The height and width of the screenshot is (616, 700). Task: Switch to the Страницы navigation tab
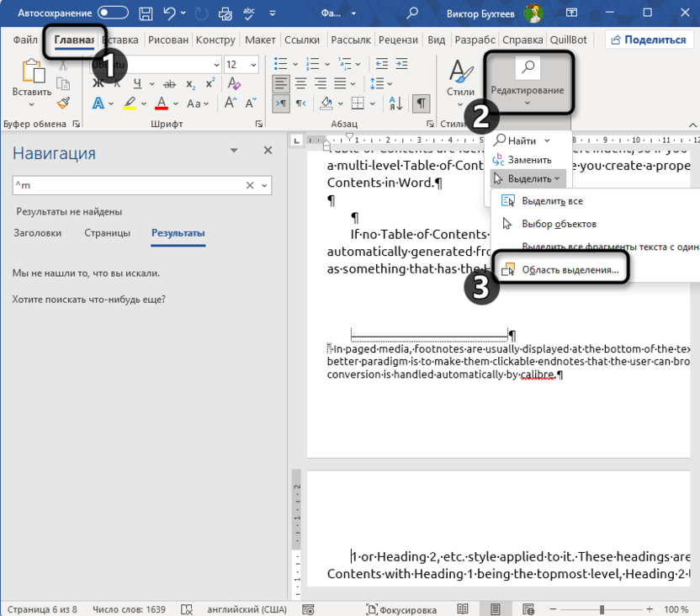pos(107,233)
